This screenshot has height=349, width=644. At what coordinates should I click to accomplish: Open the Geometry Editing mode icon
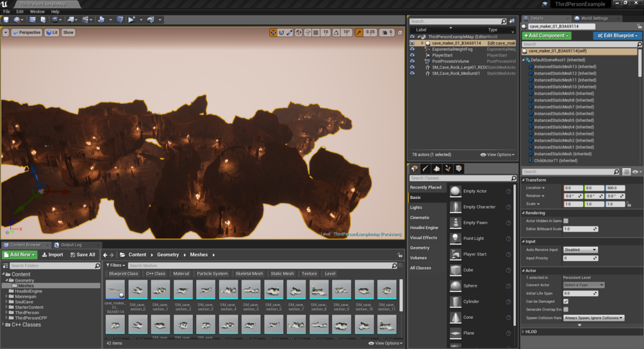pyautogui.click(x=459, y=169)
